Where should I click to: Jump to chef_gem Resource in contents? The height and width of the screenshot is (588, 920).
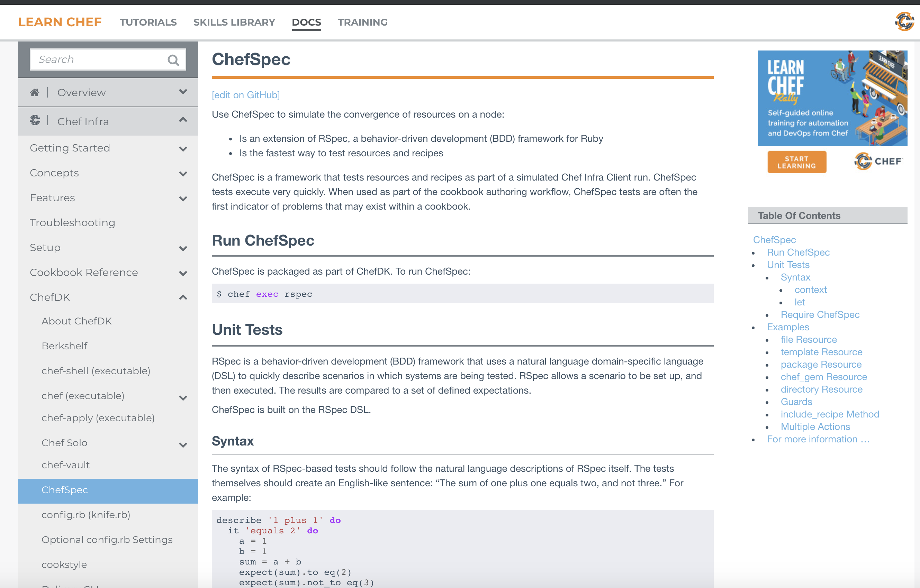click(x=824, y=377)
